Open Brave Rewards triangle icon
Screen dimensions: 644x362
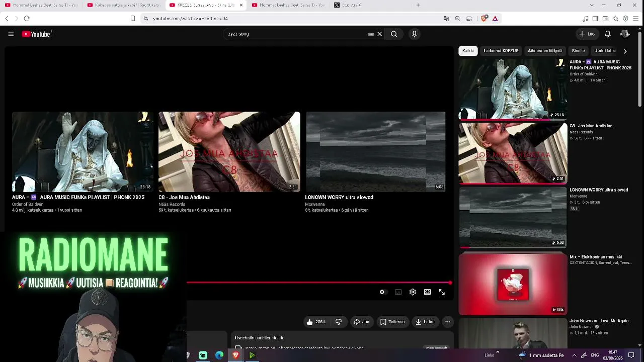pyautogui.click(x=495, y=19)
